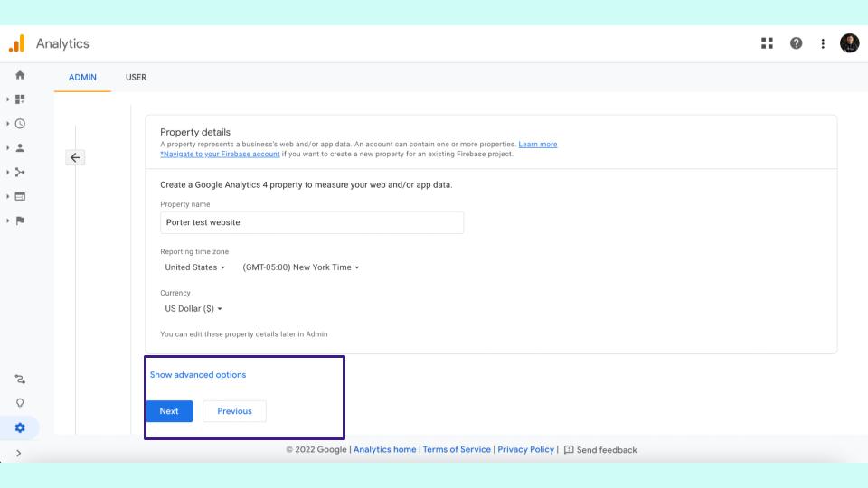Expand the Customization section arrow
Screen dimensions: 868x488
8,99
